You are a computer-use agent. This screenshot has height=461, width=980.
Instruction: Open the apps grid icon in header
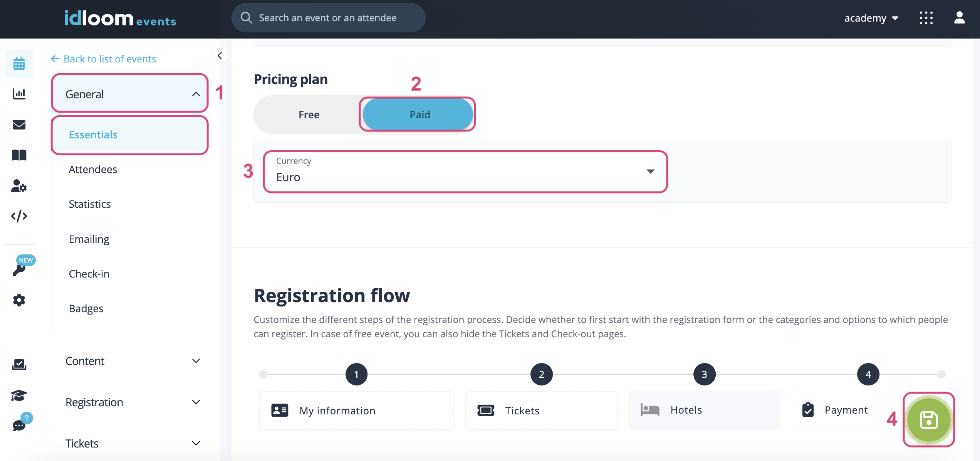(926, 18)
